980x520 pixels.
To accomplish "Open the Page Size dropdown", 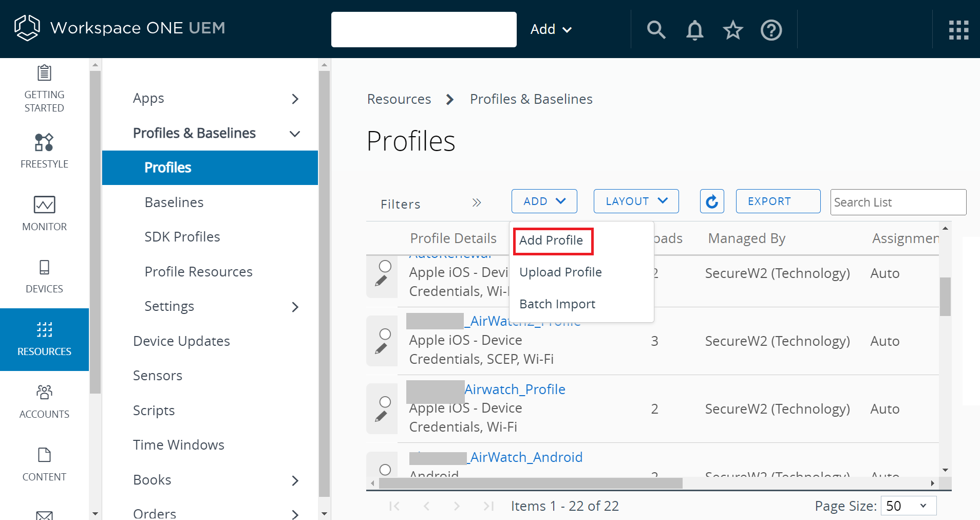I will click(908, 506).
